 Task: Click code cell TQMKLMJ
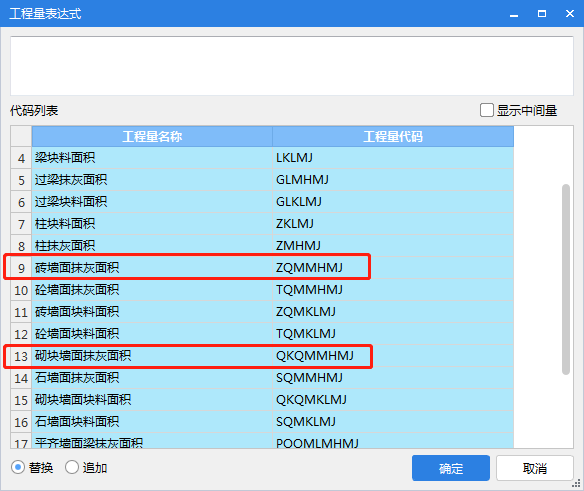pyautogui.click(x=393, y=334)
